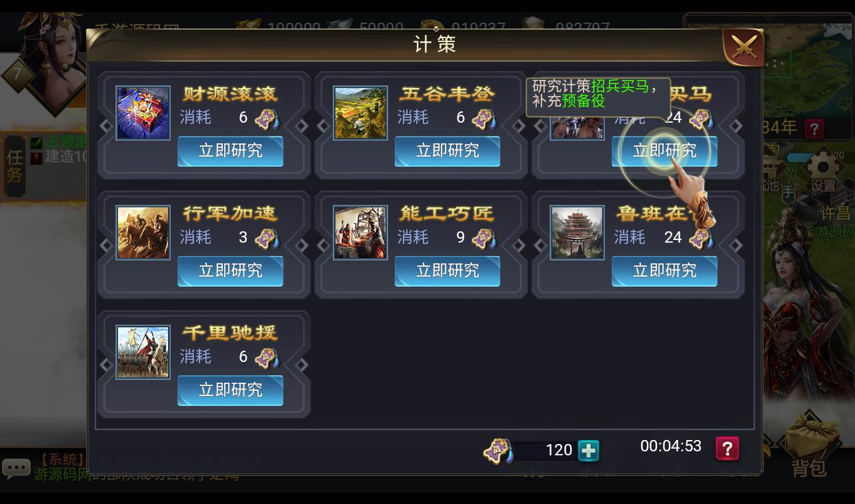Research 财源滚滚 with 立即研究 button

(x=230, y=151)
